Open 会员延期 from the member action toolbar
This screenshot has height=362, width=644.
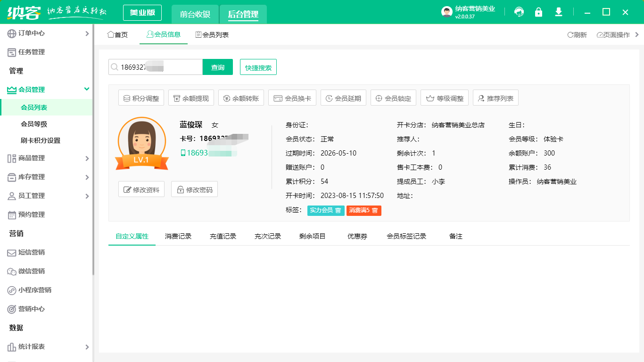[343, 98]
